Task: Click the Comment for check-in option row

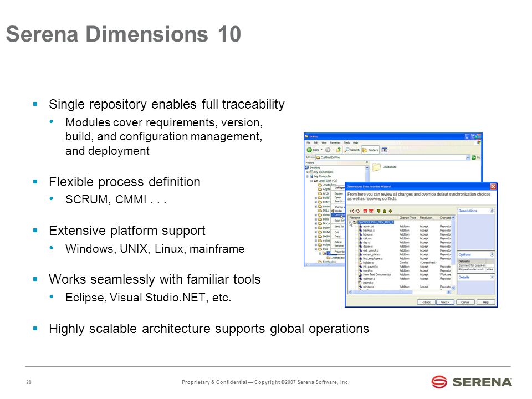Action: tap(476, 265)
